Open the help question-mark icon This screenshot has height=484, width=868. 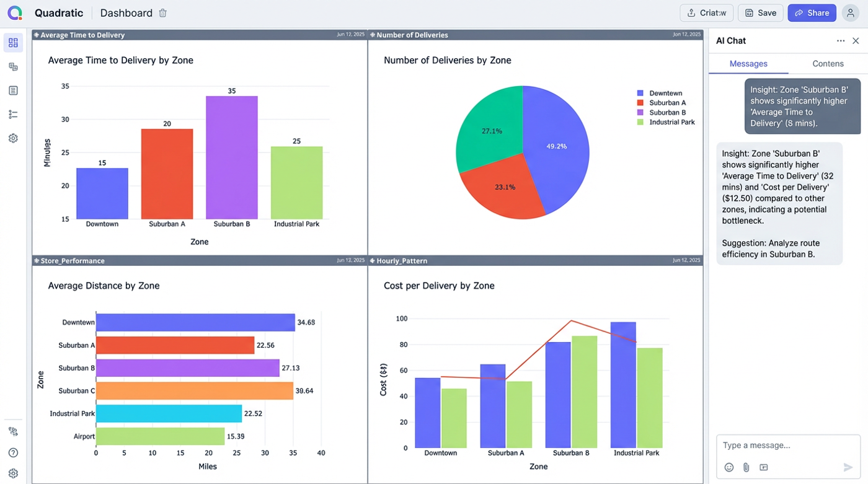13,452
